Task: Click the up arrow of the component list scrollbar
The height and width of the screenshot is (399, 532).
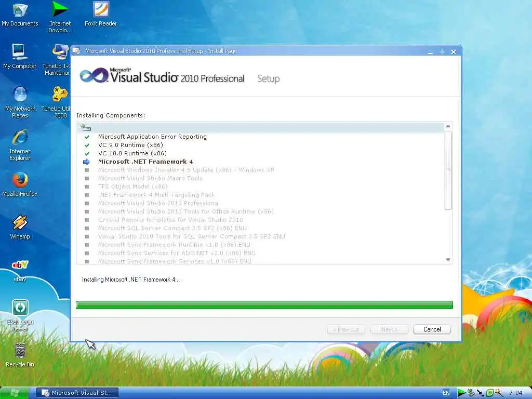Action: click(x=448, y=126)
